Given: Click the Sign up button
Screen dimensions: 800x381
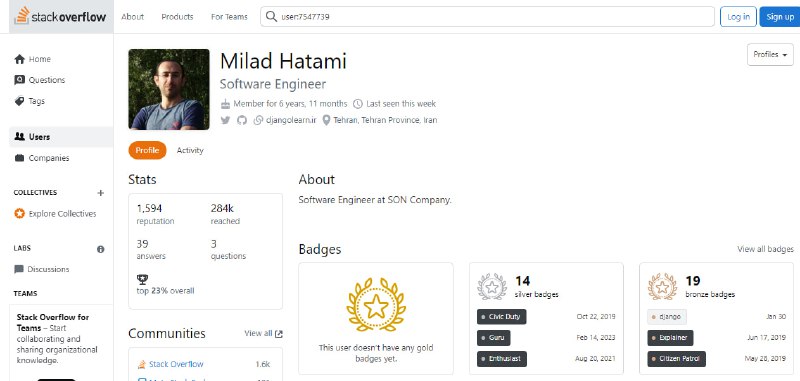Looking at the screenshot, I should pos(780,16).
